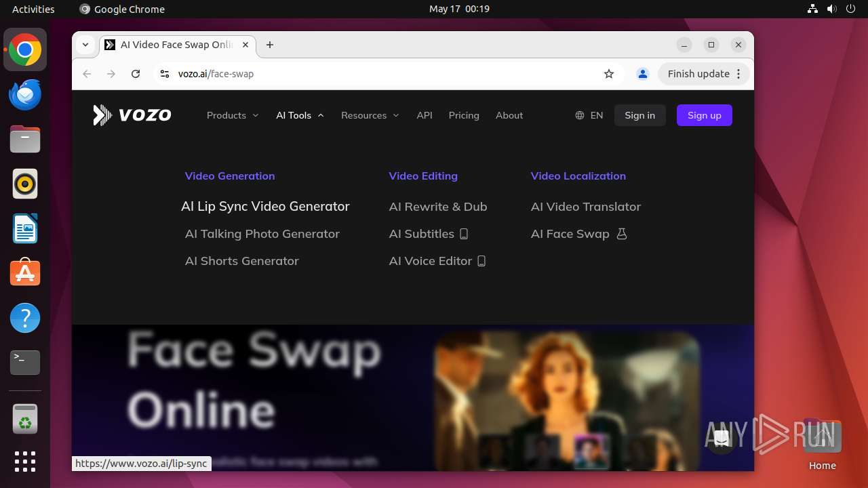
Task: Open AI Subtitles tool
Action: click(x=429, y=233)
